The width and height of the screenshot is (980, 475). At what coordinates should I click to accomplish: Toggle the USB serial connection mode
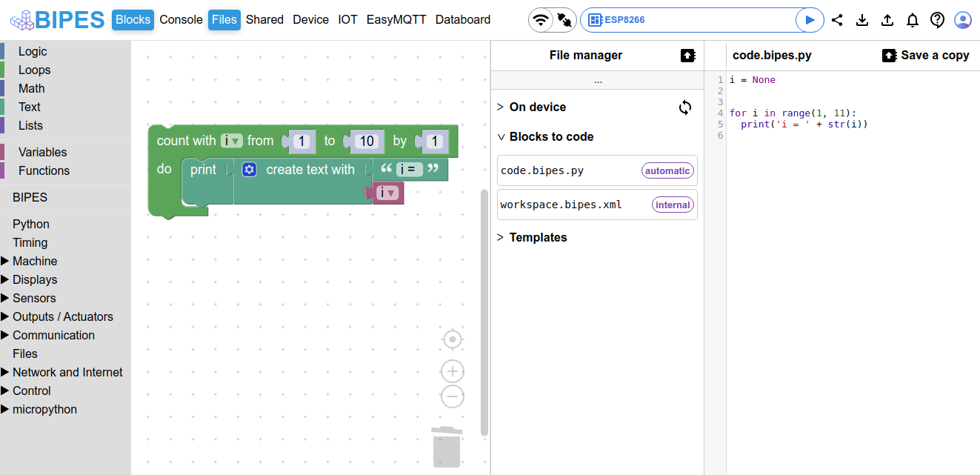coord(564,20)
